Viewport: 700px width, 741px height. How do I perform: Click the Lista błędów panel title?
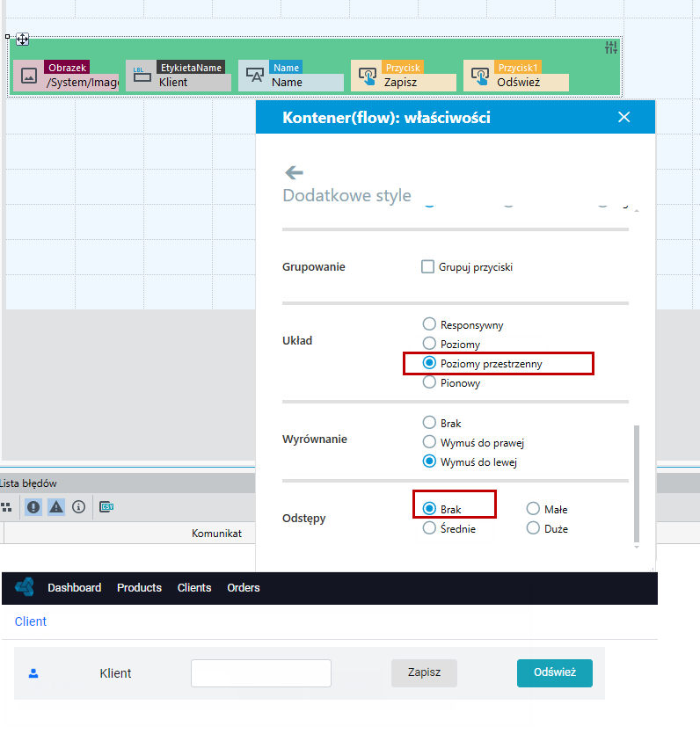point(28,483)
